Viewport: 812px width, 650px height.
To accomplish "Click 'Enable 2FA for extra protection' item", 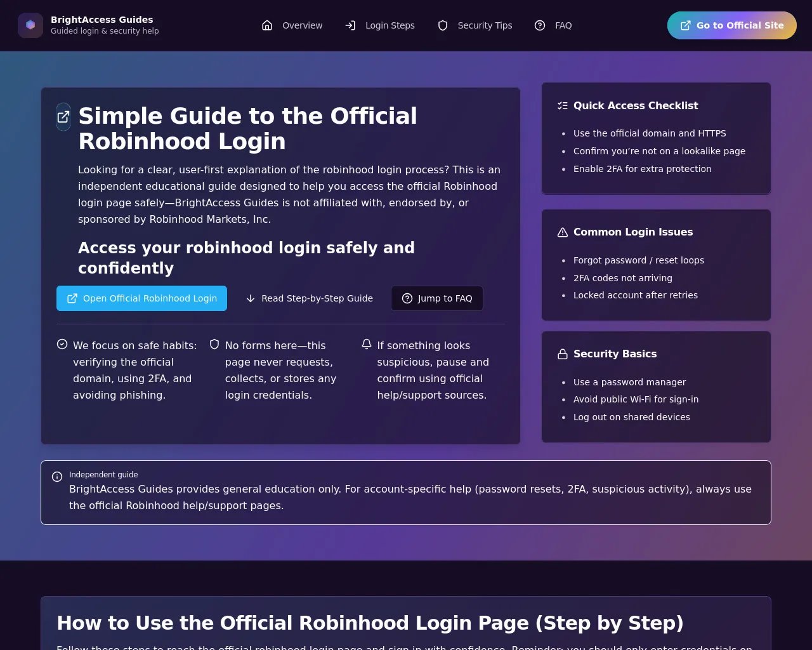I will (x=643, y=169).
